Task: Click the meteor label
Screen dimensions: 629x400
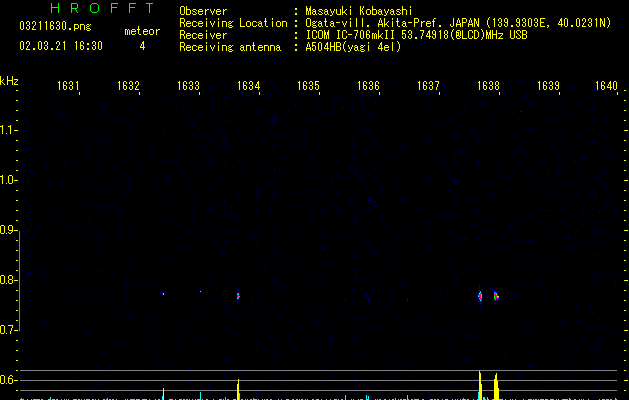Action: point(142,31)
